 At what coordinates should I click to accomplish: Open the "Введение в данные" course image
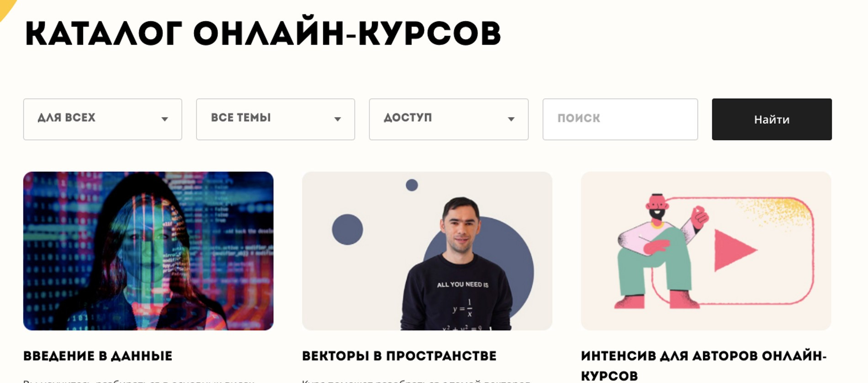pyautogui.click(x=148, y=251)
